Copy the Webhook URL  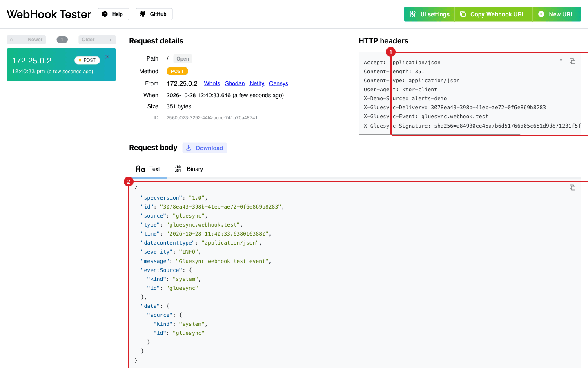pyautogui.click(x=493, y=14)
